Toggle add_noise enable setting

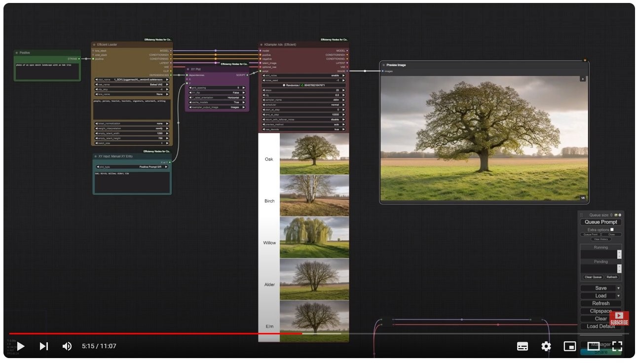click(303, 75)
